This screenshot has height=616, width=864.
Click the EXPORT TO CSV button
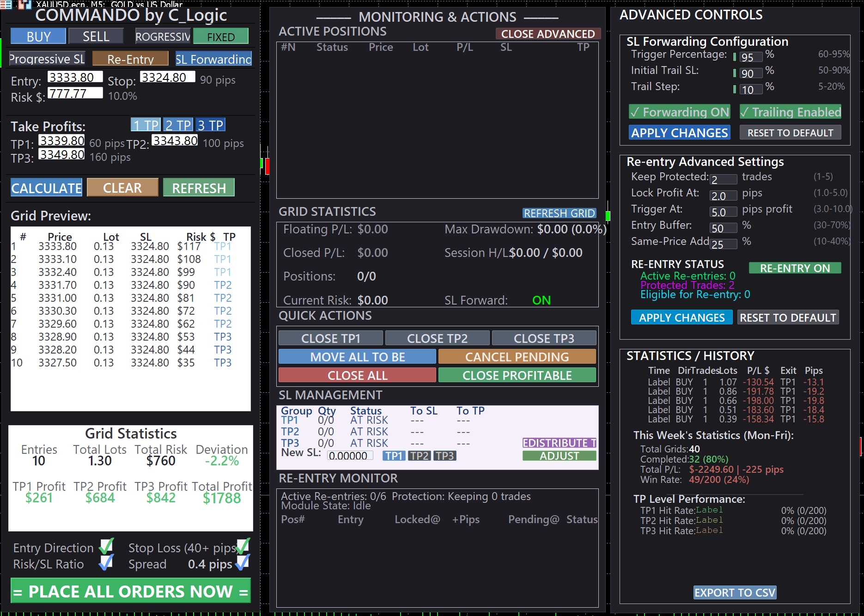[735, 592]
